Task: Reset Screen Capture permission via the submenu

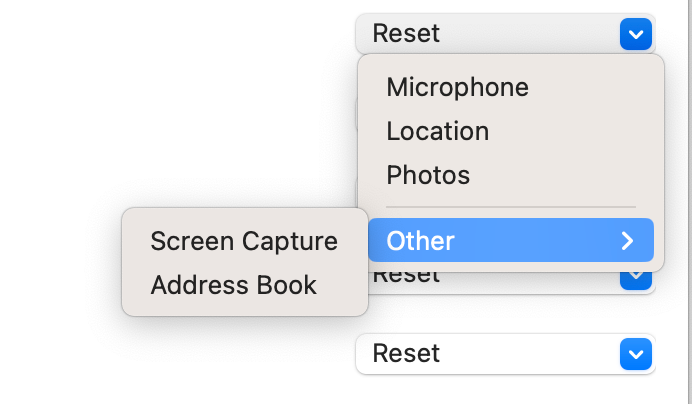Action: (244, 241)
